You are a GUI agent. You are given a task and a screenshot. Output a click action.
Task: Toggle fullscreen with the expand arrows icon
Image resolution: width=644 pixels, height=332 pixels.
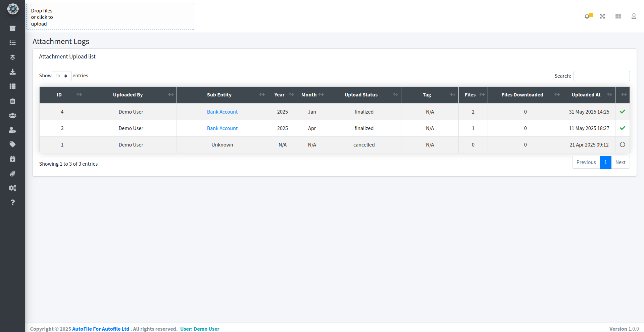[x=602, y=16]
